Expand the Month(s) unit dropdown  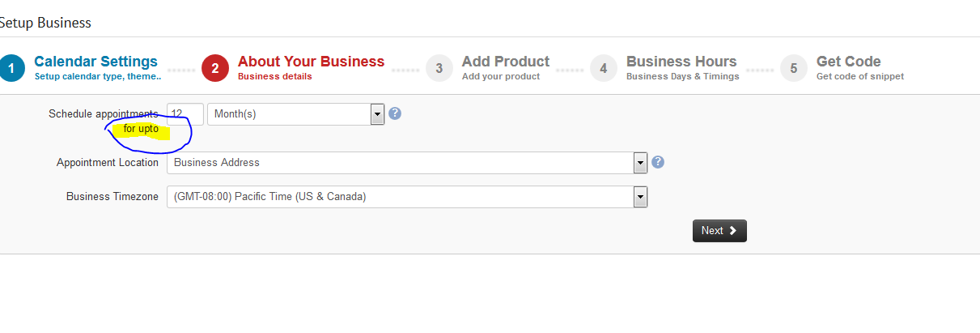coord(295,114)
